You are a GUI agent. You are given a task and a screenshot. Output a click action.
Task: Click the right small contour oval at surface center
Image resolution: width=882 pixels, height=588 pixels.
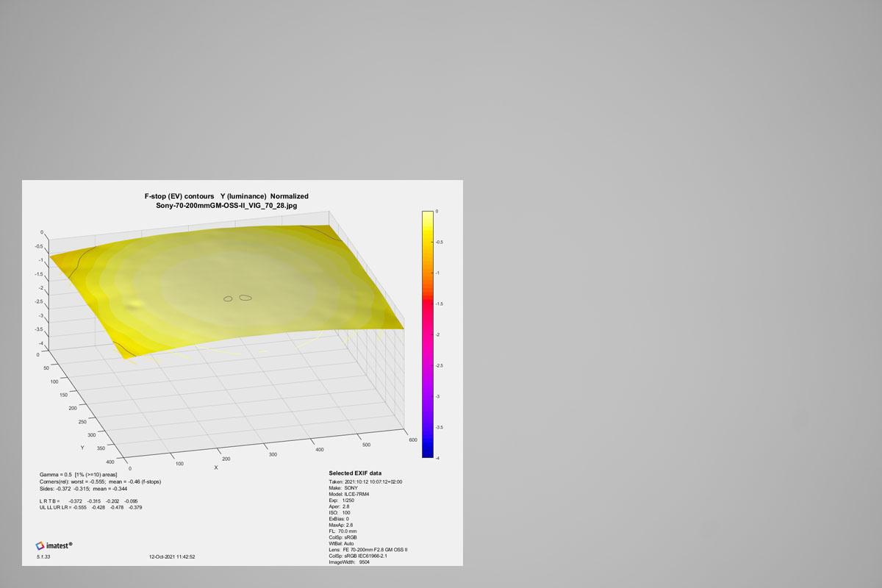pyautogui.click(x=245, y=298)
